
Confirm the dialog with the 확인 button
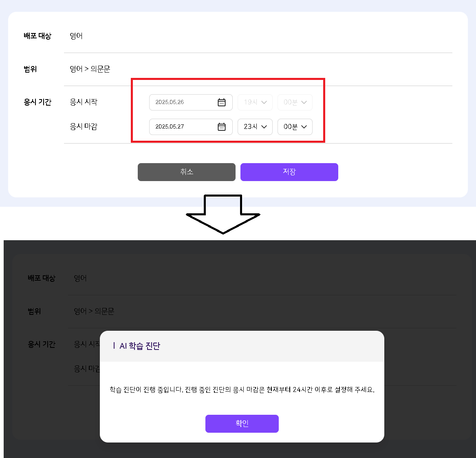click(242, 423)
